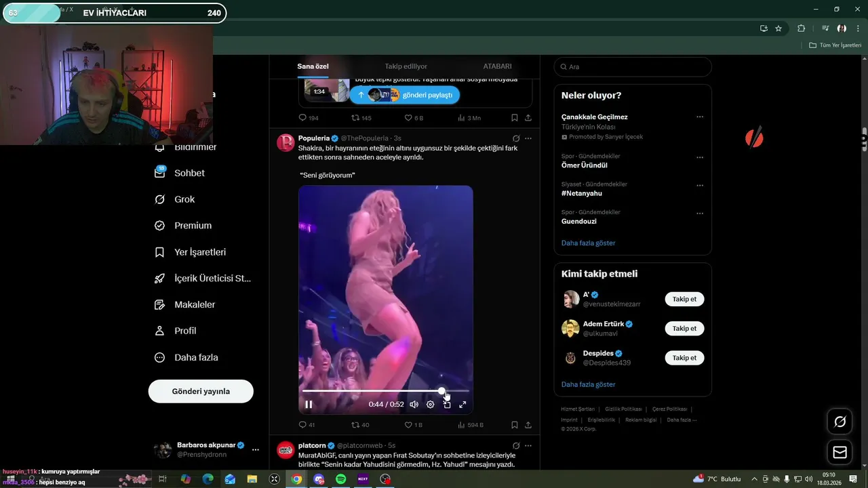Image resolution: width=868 pixels, height=488 pixels.
Task: Open the Populeria profile avatar
Action: pos(286,142)
